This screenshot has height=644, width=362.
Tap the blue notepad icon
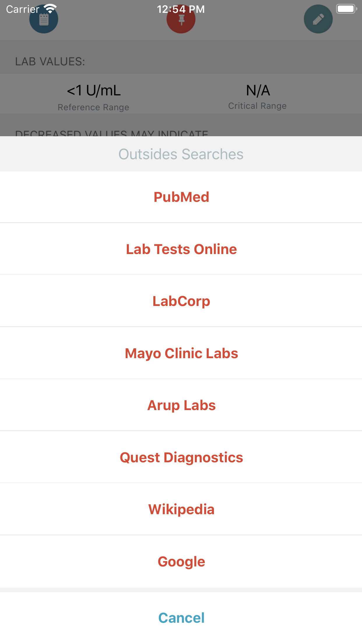(44, 20)
